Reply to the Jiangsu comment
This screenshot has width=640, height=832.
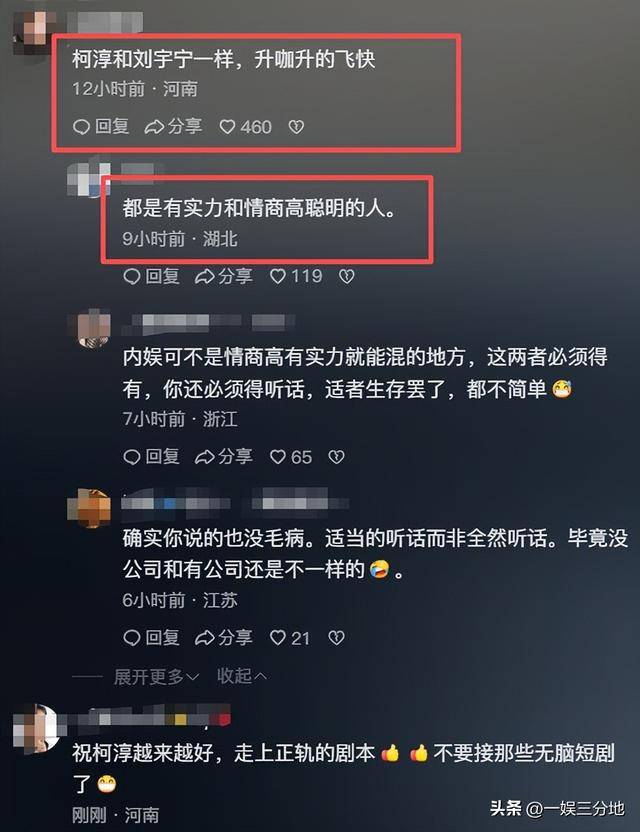(151, 638)
